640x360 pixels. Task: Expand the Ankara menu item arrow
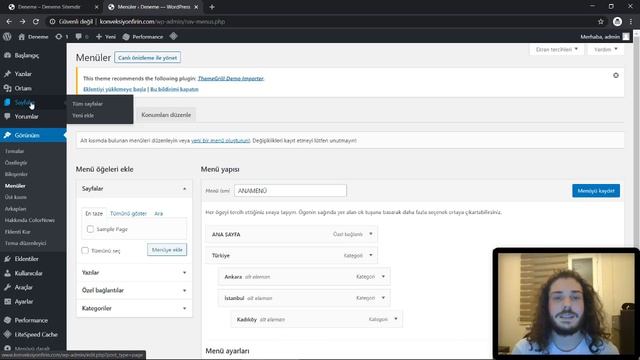click(383, 276)
